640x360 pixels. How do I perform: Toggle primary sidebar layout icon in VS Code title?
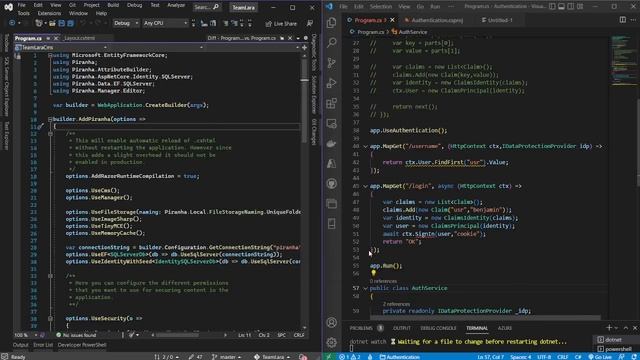(552, 7)
